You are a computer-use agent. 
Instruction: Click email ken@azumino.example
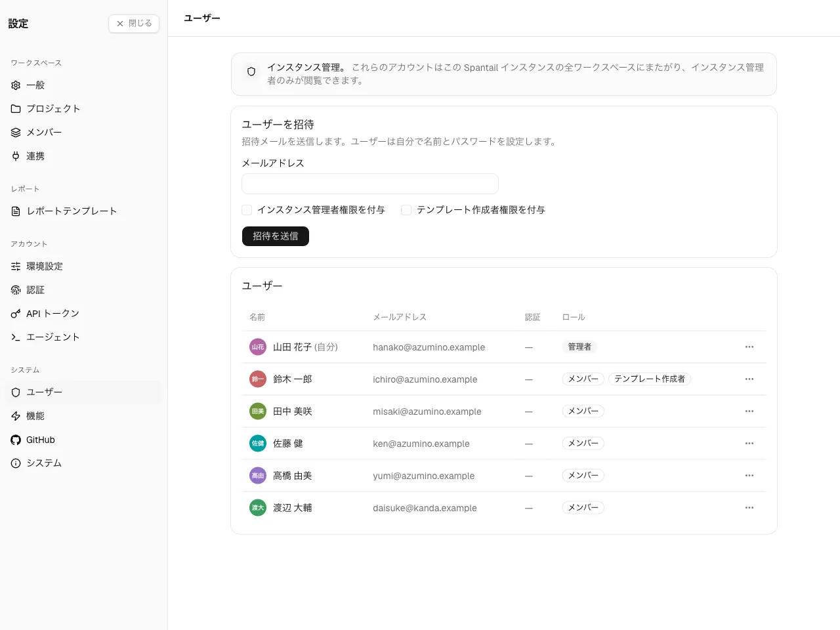click(421, 444)
